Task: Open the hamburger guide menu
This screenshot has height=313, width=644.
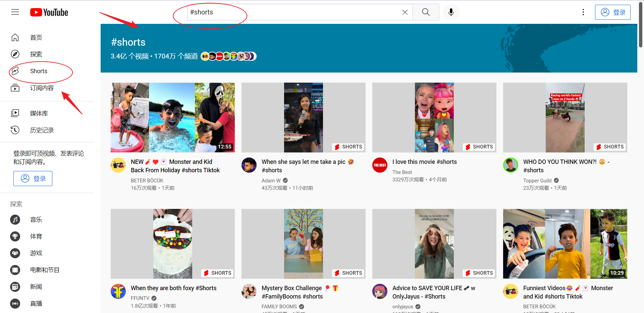Action: pos(15,12)
